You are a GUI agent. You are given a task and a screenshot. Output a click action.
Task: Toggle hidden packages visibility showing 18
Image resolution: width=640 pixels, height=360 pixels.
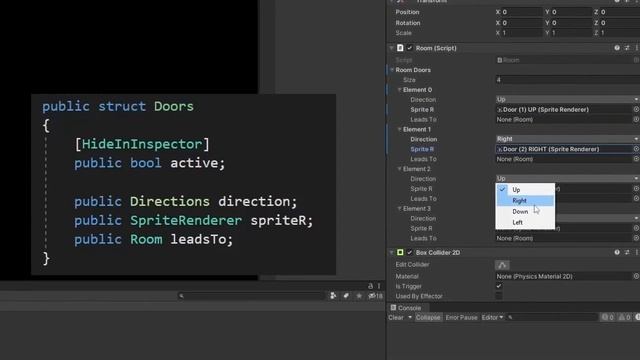pos(375,296)
